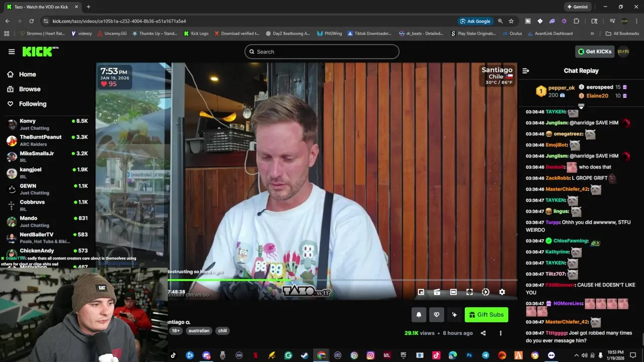Open the Uncanny.GG bookmark
Image resolution: width=644 pixels, height=362 pixels.
pos(112,34)
